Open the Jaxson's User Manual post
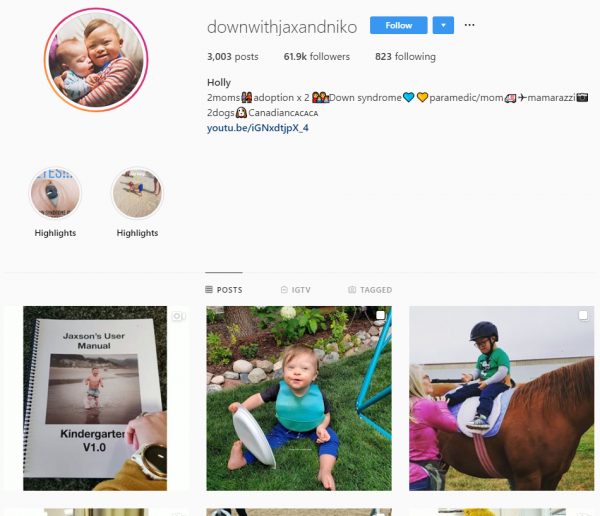This screenshot has width=600, height=516. (96, 398)
